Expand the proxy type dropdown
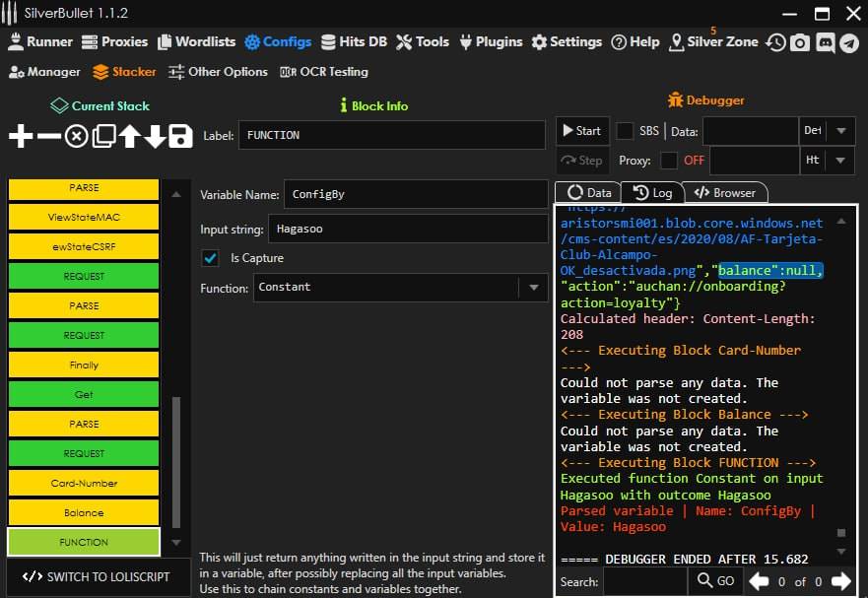The image size is (868, 598). [x=840, y=161]
